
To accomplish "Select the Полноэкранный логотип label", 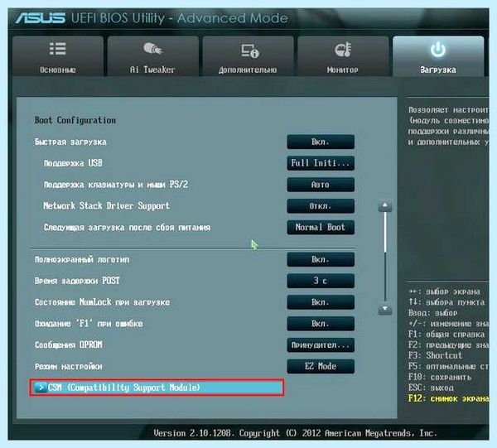I will (x=82, y=260).
